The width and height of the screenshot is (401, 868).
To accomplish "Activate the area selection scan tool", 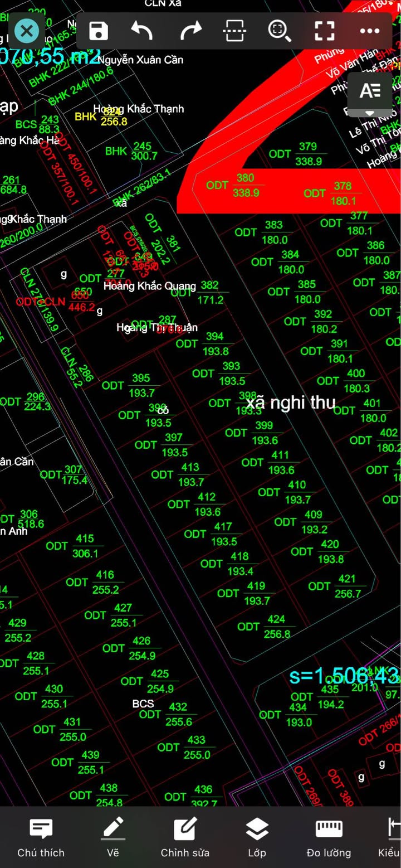I will pyautogui.click(x=234, y=31).
